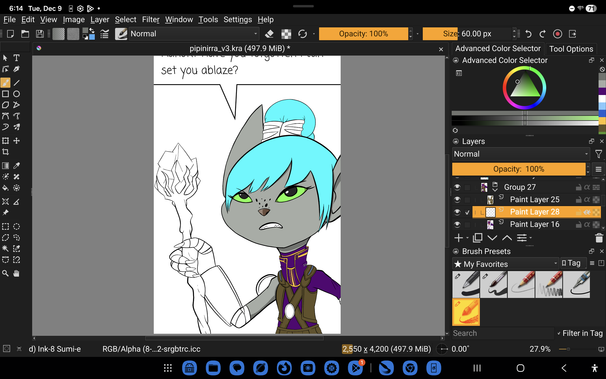Image resolution: width=606 pixels, height=379 pixels.
Task: Adjust the layer Opacity slider
Action: [519, 169]
